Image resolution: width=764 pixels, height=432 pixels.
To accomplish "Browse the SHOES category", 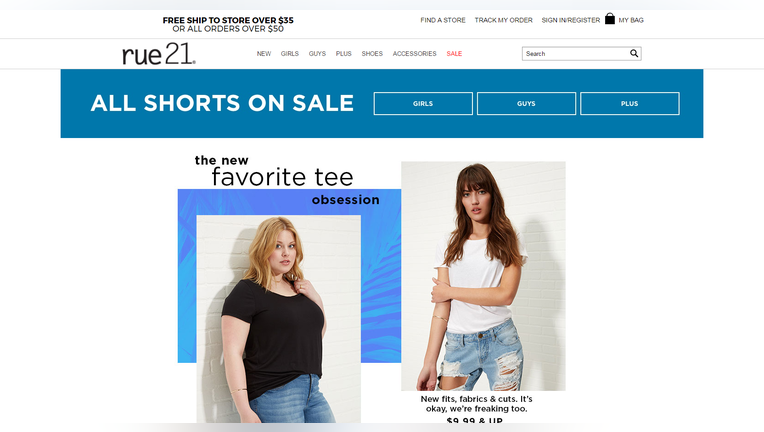I will (372, 54).
